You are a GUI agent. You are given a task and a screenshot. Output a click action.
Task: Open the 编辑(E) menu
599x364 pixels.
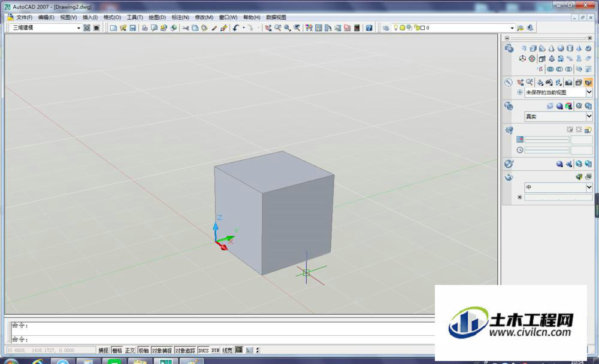click(46, 17)
